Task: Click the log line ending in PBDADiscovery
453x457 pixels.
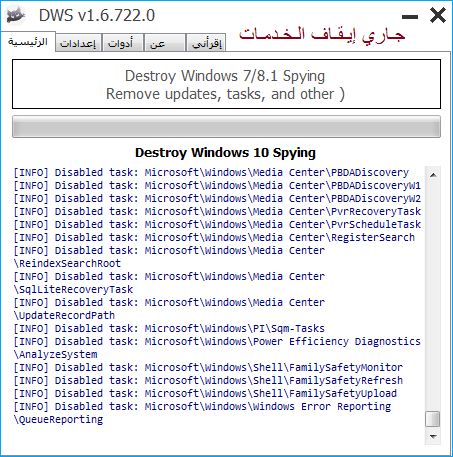Action: pos(211,173)
